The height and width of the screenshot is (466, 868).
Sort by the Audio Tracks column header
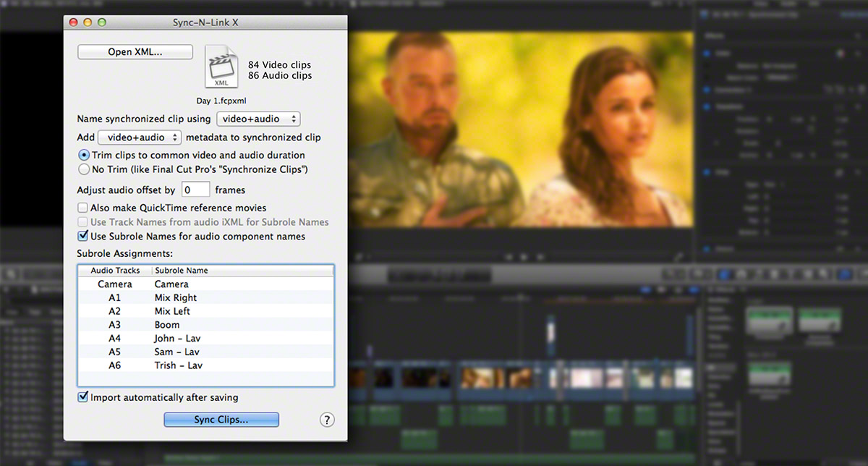115,271
